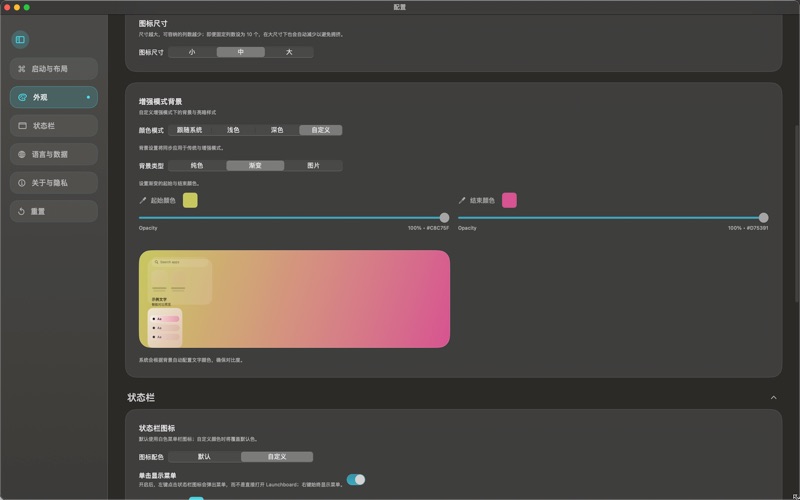Click the command icon beside 启动与布局
Image resolution: width=800 pixels, height=500 pixels.
(x=22, y=68)
